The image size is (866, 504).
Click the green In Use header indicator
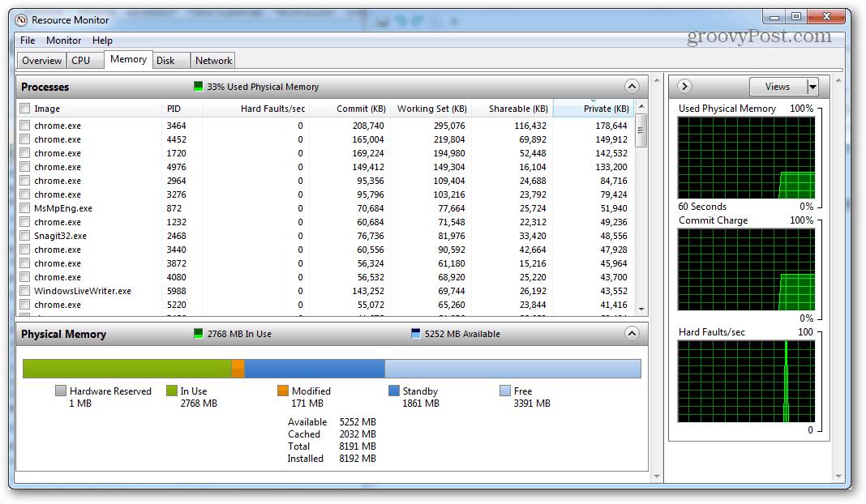tap(199, 333)
